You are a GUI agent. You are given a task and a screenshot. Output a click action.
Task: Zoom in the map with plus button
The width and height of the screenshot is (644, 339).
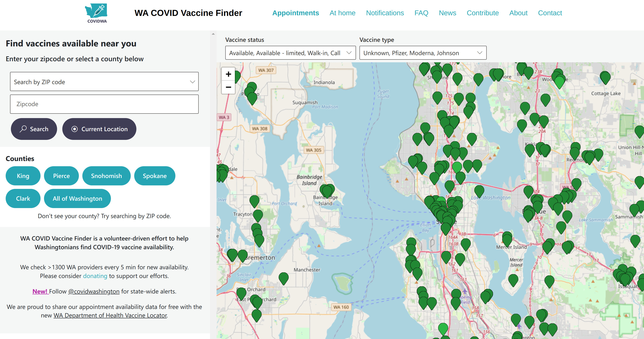click(x=228, y=74)
